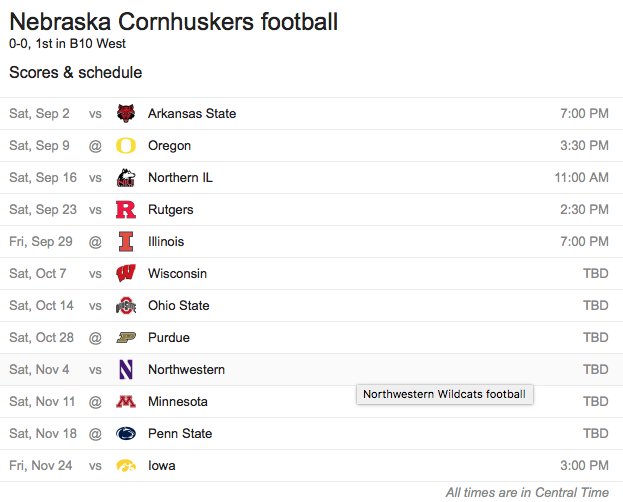Open the Wisconsin team link
Image resolution: width=623 pixels, height=502 pixels.
coord(177,273)
